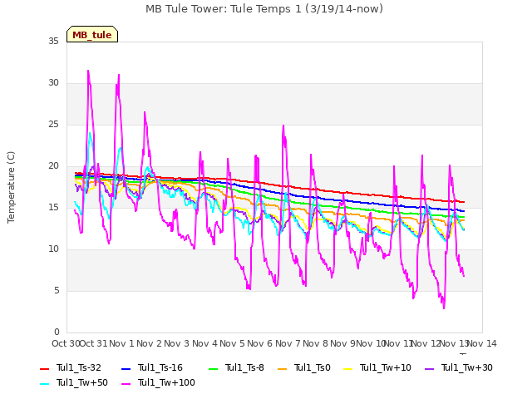
Task: Click the magenta Tul1_Tw+100 legend swatch
Action: pyautogui.click(x=126, y=383)
